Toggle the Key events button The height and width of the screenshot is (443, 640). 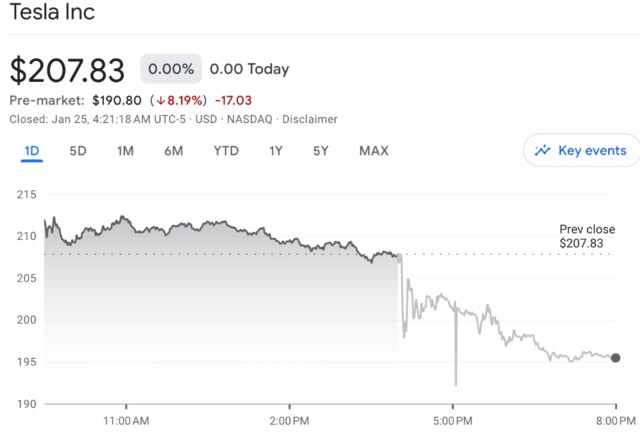(580, 151)
